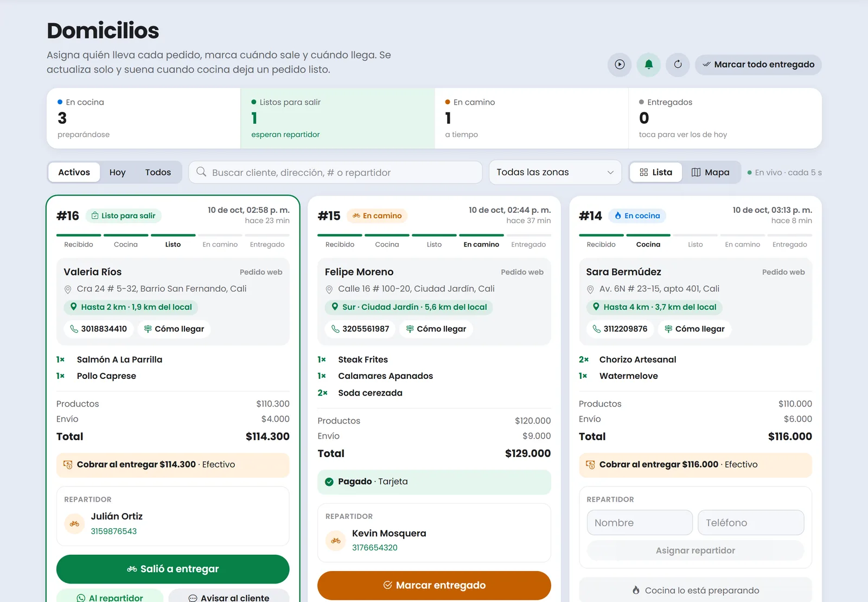Click the Teléfono repartidor field
This screenshot has width=868, height=602.
tap(751, 523)
